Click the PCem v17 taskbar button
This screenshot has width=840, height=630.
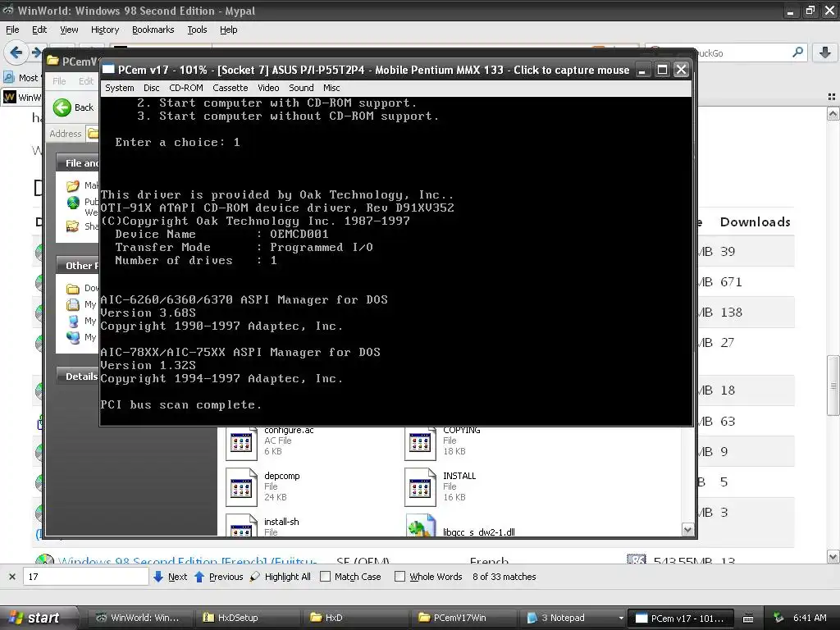(680, 618)
